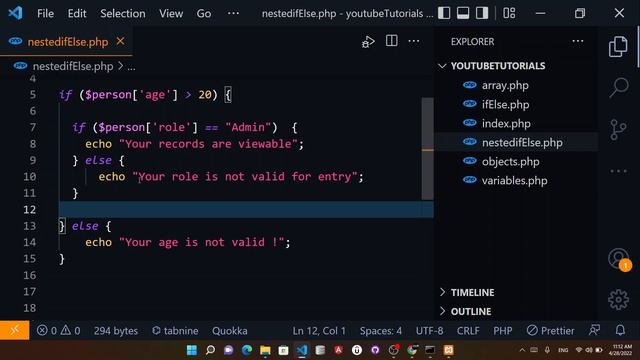640x360 pixels.
Task: Show additional activity bar views
Action: [x=619, y=171]
